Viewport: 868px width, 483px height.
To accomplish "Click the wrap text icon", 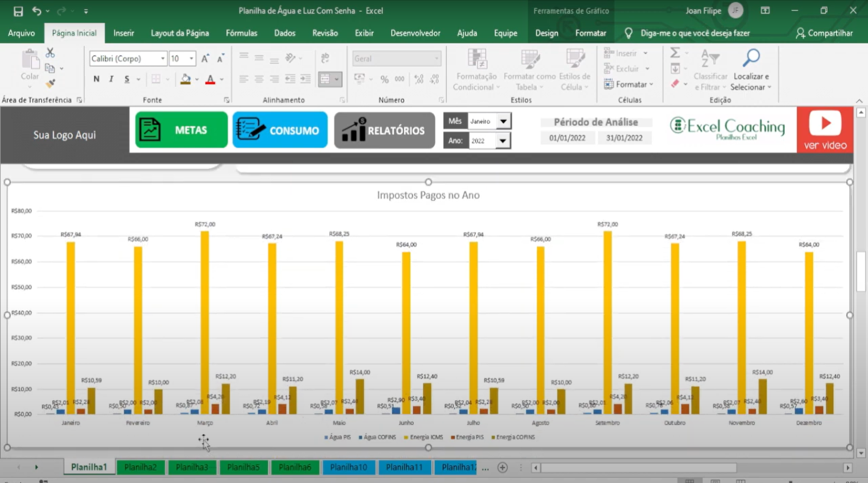I will (325, 58).
